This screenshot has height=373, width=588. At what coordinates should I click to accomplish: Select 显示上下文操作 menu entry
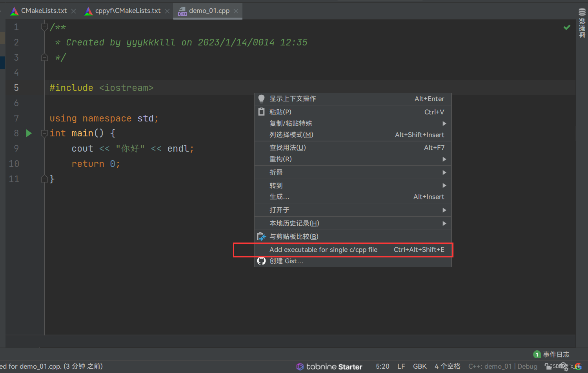353,99
